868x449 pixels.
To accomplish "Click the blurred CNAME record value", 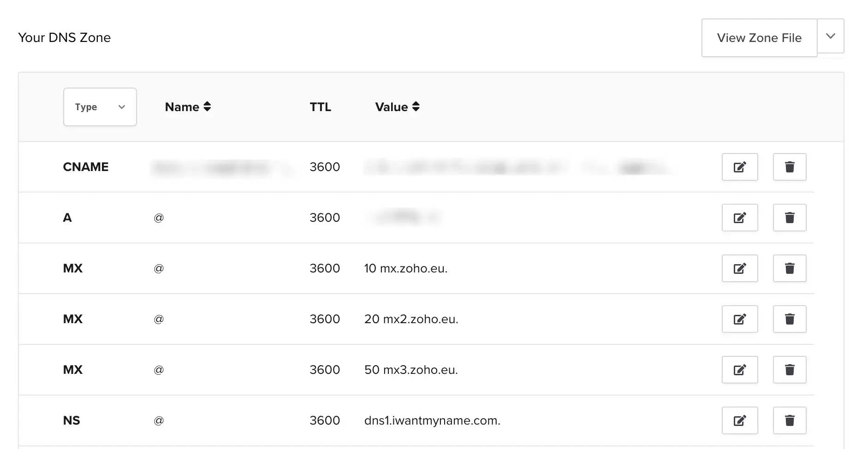I will (517, 167).
